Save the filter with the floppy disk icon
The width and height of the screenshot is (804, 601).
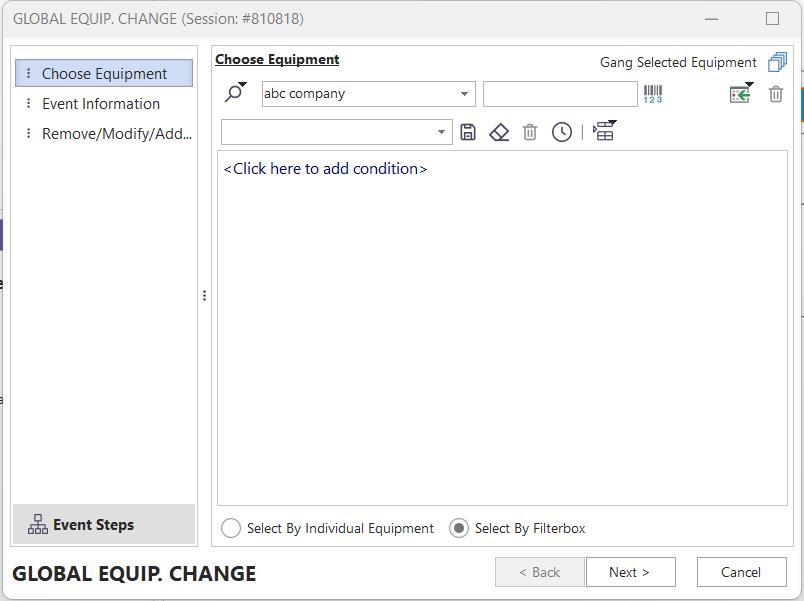click(468, 132)
